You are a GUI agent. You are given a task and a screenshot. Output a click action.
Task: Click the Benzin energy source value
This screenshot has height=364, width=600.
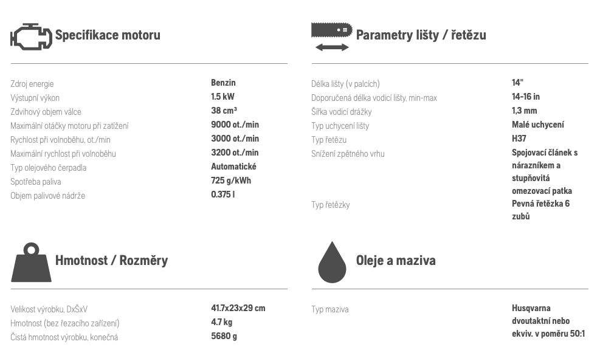[223, 83]
